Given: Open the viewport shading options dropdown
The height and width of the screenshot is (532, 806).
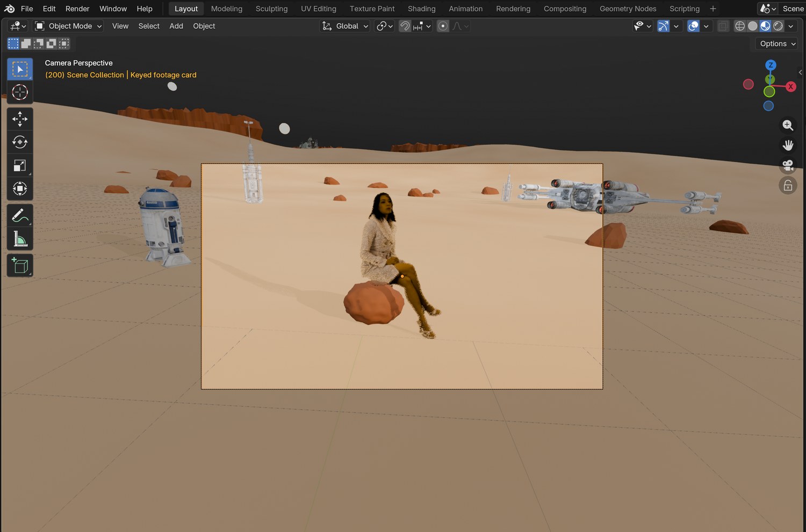Looking at the screenshot, I should pos(791,26).
